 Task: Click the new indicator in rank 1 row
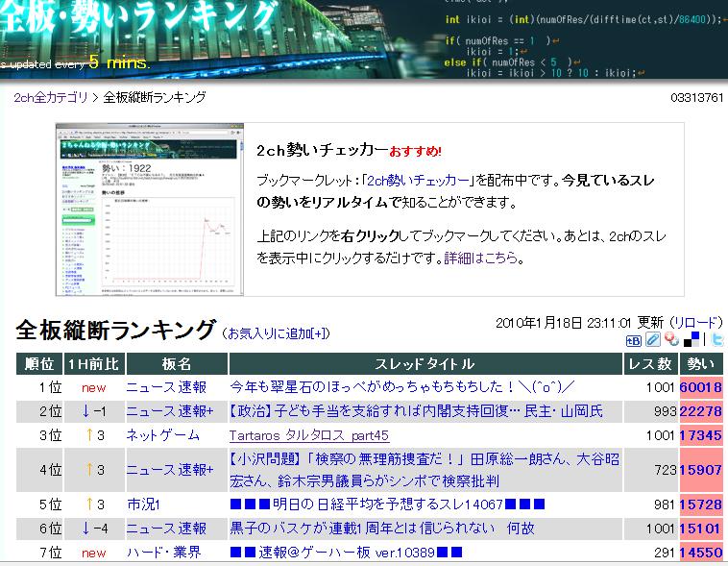point(94,387)
